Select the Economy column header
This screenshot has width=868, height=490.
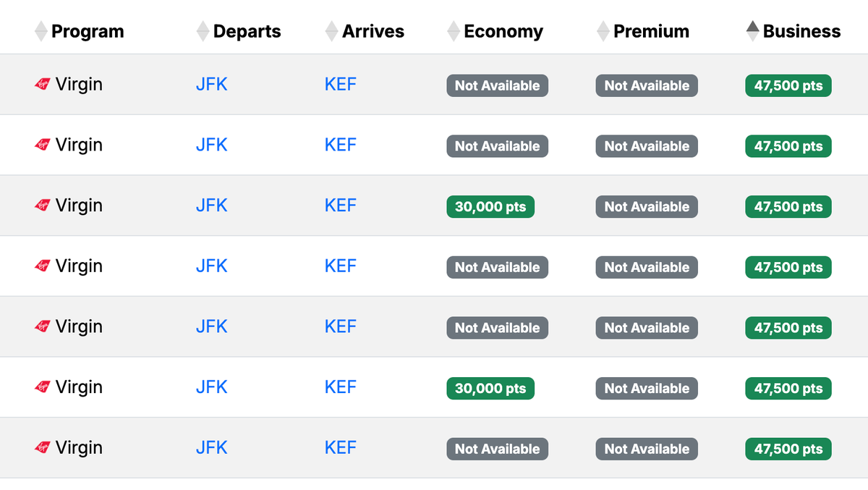[502, 30]
